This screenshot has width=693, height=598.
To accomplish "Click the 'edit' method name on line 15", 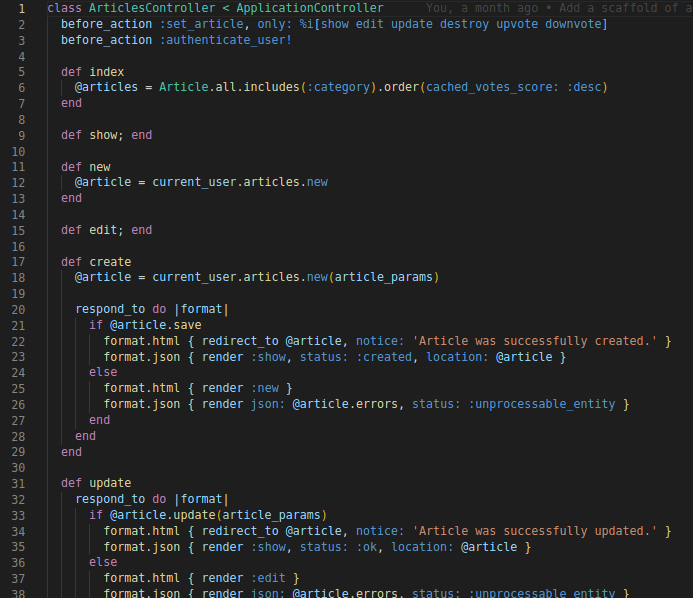I will tap(103, 230).
